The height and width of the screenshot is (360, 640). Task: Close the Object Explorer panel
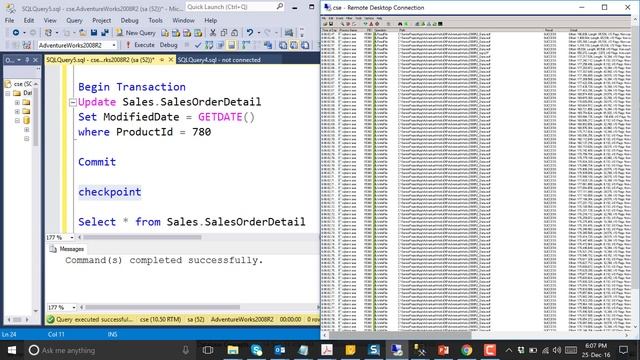tap(36, 60)
